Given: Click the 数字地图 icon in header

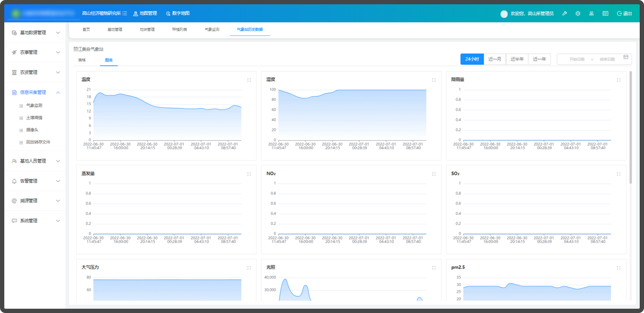Looking at the screenshot, I should 168,13.
